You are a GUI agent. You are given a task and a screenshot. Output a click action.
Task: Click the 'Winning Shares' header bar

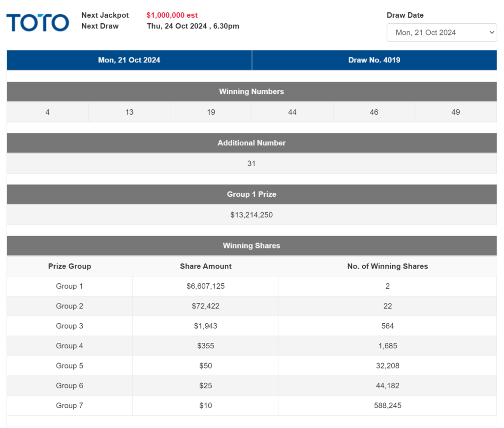click(x=252, y=245)
